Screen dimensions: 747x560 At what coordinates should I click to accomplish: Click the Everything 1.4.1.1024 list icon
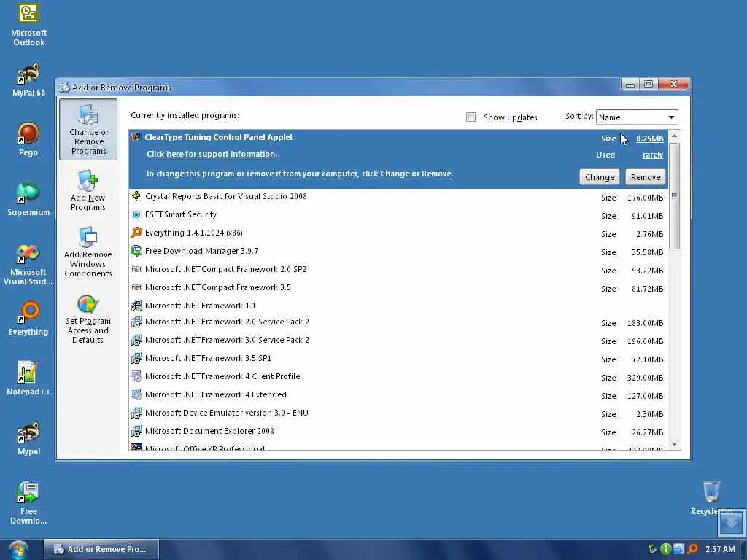pos(136,233)
